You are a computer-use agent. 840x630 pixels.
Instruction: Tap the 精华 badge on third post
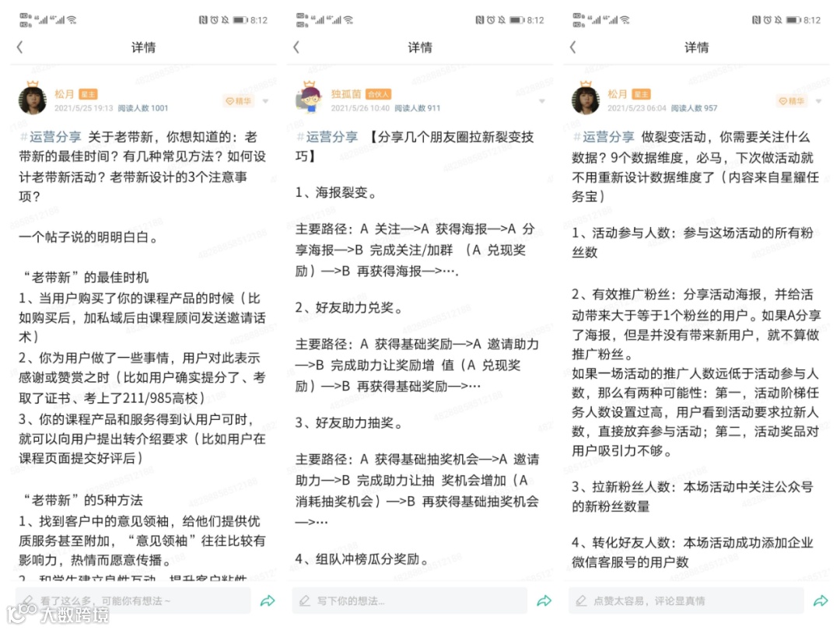(791, 101)
